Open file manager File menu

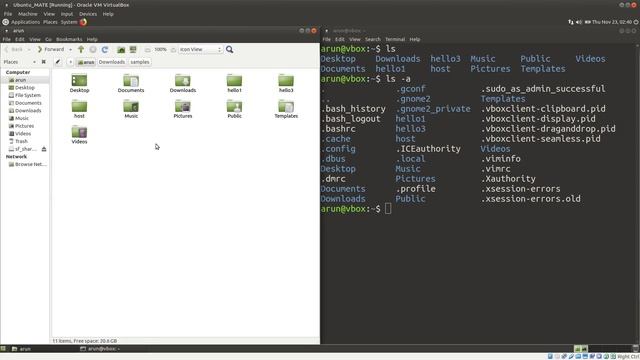coord(7,40)
